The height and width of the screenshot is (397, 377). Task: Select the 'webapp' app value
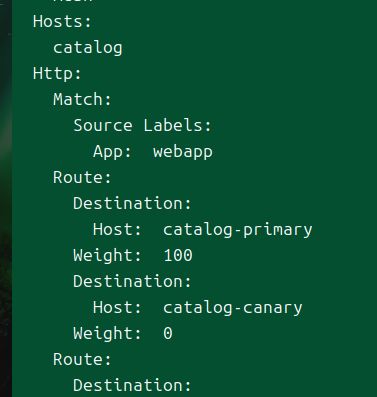point(183,152)
